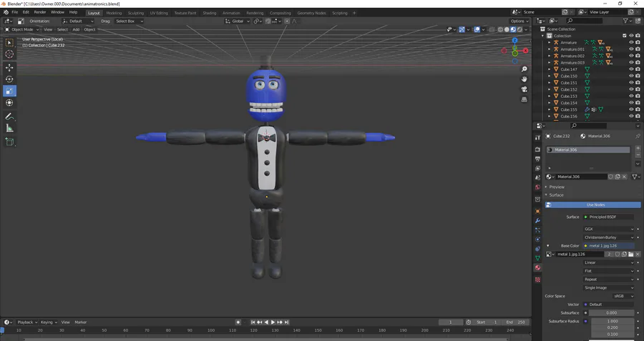Open the Add menu in viewport header

tap(76, 29)
